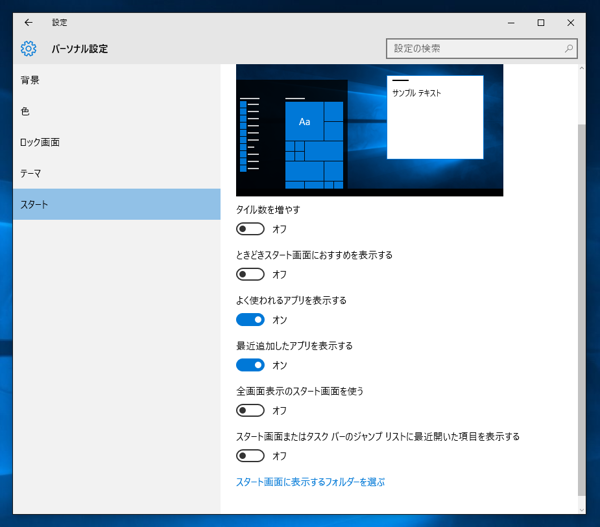Open スタート画面に表示するフォルダーを選ぶ link
The height and width of the screenshot is (527, 600).
[x=310, y=482]
